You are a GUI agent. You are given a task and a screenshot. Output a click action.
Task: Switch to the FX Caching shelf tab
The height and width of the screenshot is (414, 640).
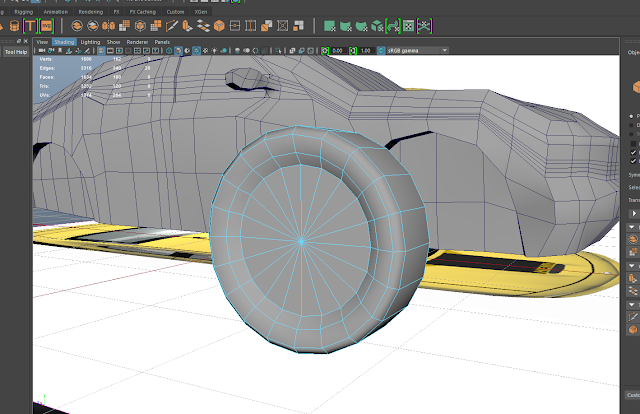(x=143, y=12)
